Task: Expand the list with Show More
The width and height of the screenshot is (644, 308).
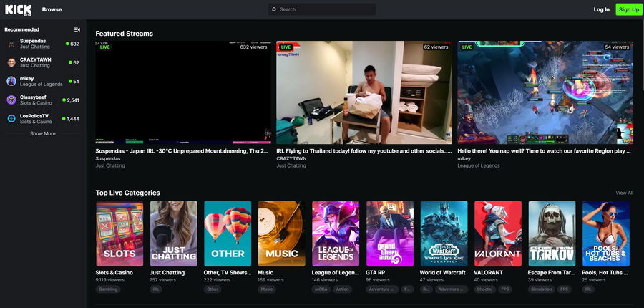Action: (x=43, y=133)
